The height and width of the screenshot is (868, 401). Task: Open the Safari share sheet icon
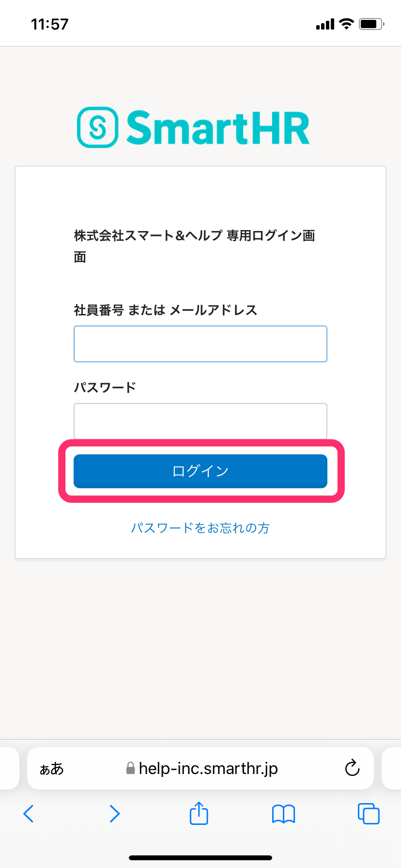click(x=199, y=813)
